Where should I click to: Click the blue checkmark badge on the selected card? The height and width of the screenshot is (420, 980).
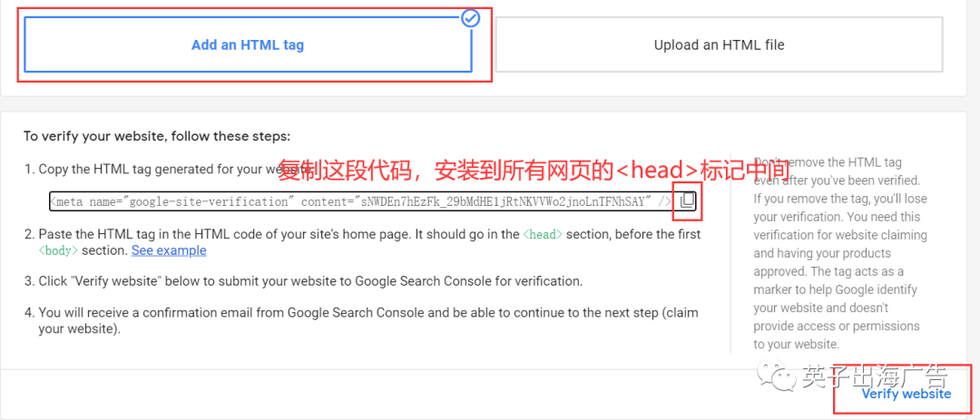click(470, 18)
